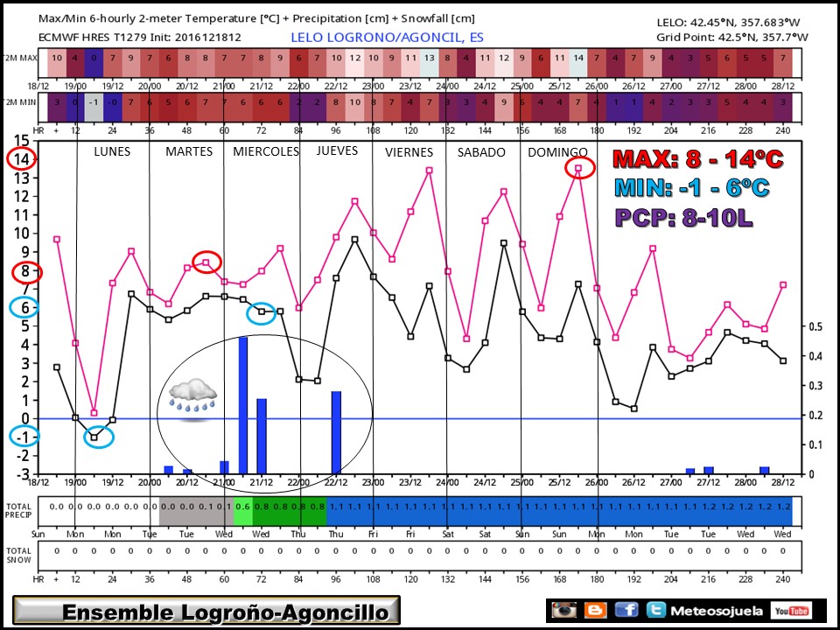Image resolution: width=840 pixels, height=630 pixels.
Task: Open the Twitter bird icon
Action: point(655,610)
